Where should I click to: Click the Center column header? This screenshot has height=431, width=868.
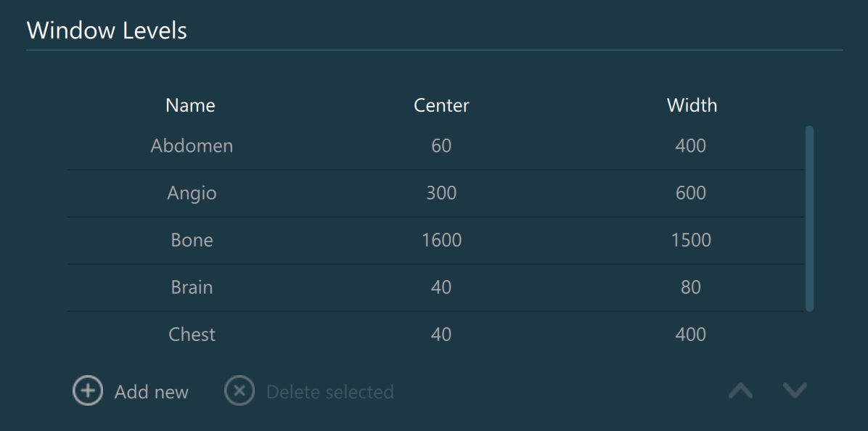(441, 105)
